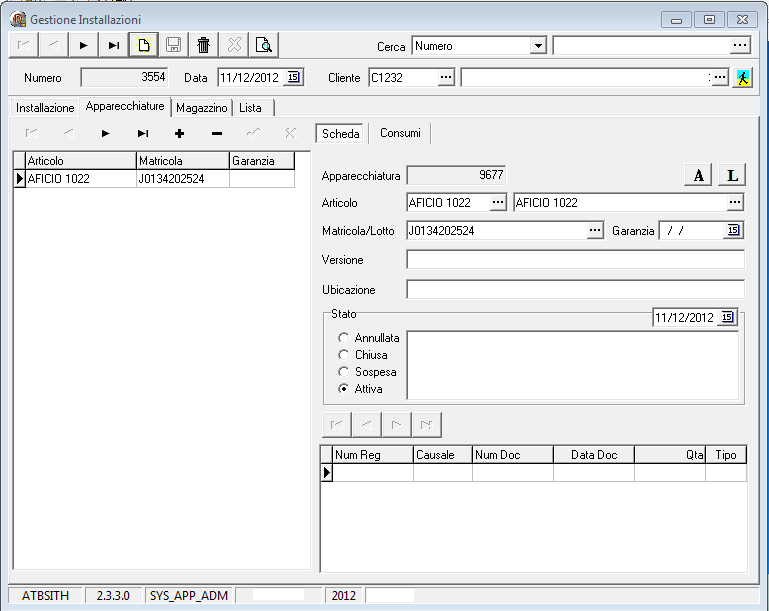
Task: Go to previous equipment in Apparecchiature toolbar
Action: tap(69, 133)
